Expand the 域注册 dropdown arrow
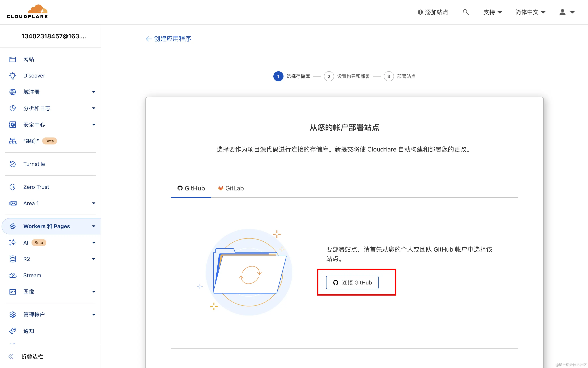588x368 pixels. 94,92
